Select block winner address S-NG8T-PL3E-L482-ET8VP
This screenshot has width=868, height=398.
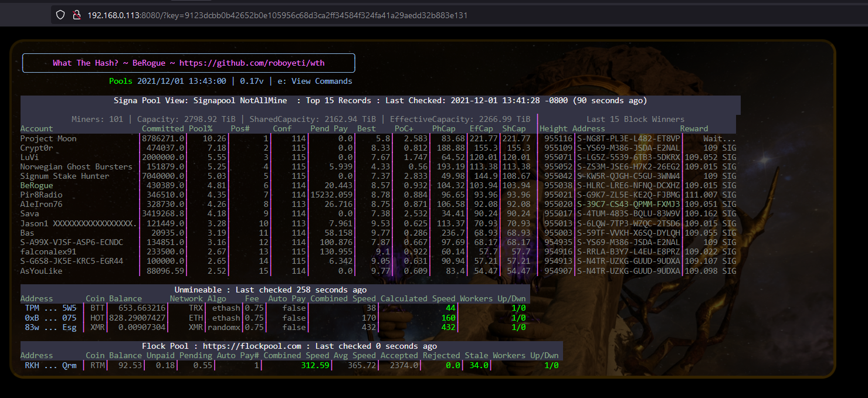coord(628,139)
